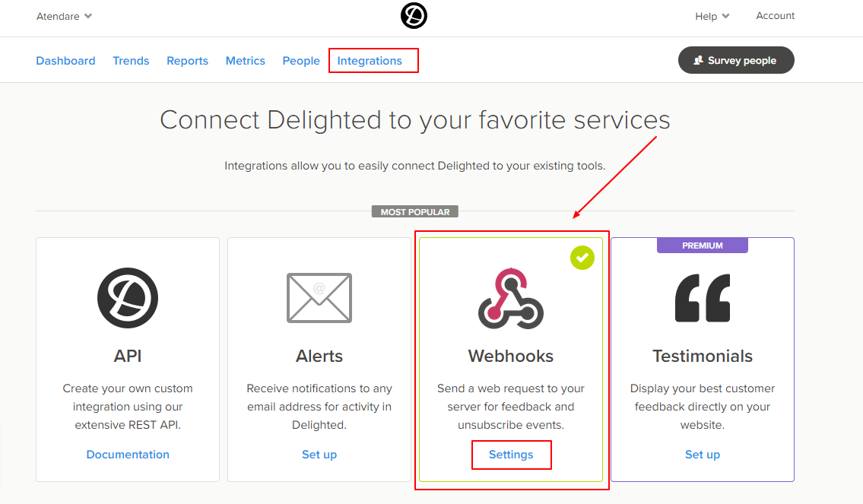The width and height of the screenshot is (863, 504).
Task: Click Set up under Alerts
Action: pyautogui.click(x=319, y=455)
